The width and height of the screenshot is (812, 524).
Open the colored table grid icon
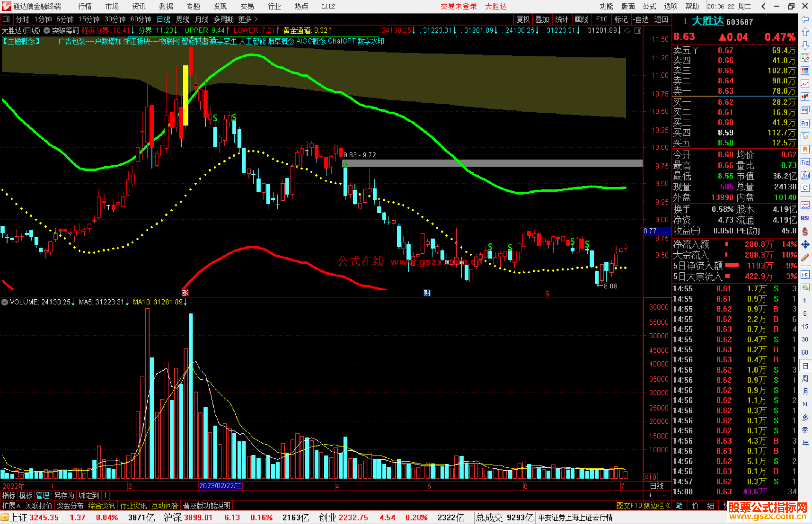tap(805, 71)
